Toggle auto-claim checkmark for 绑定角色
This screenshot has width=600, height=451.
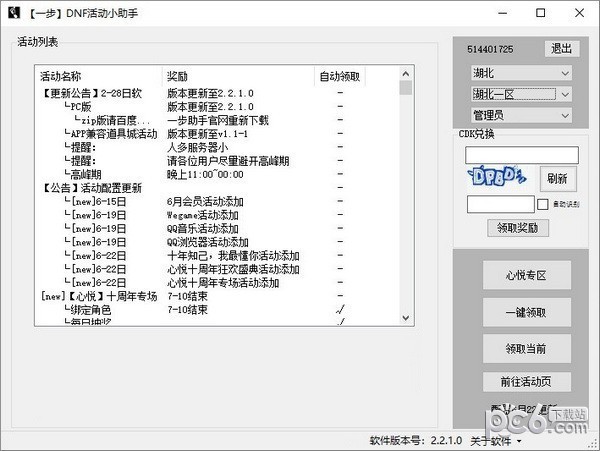point(340,309)
